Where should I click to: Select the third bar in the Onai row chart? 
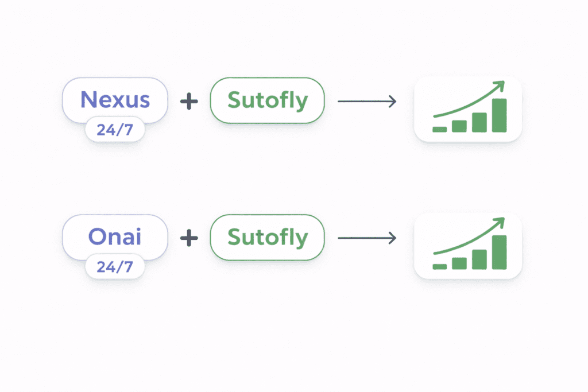point(479,259)
